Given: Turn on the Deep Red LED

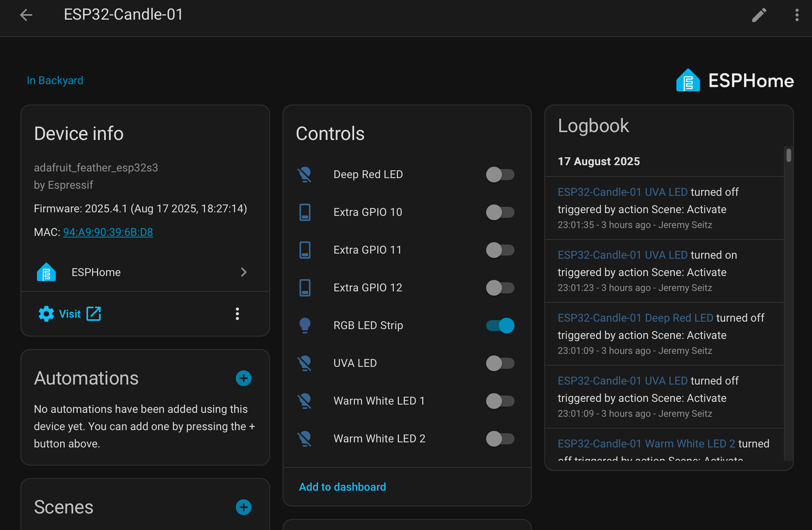Looking at the screenshot, I should click(x=500, y=175).
